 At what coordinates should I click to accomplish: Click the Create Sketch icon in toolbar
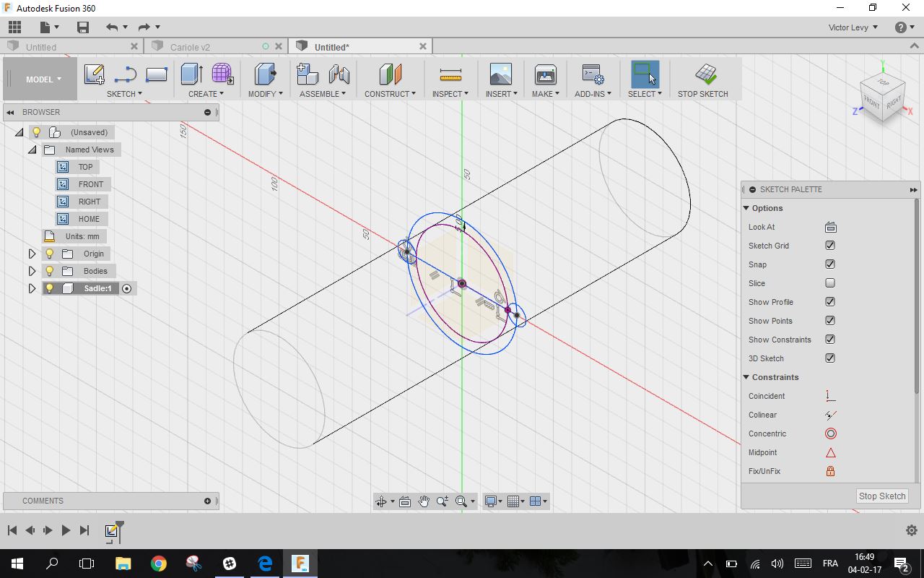tap(94, 74)
